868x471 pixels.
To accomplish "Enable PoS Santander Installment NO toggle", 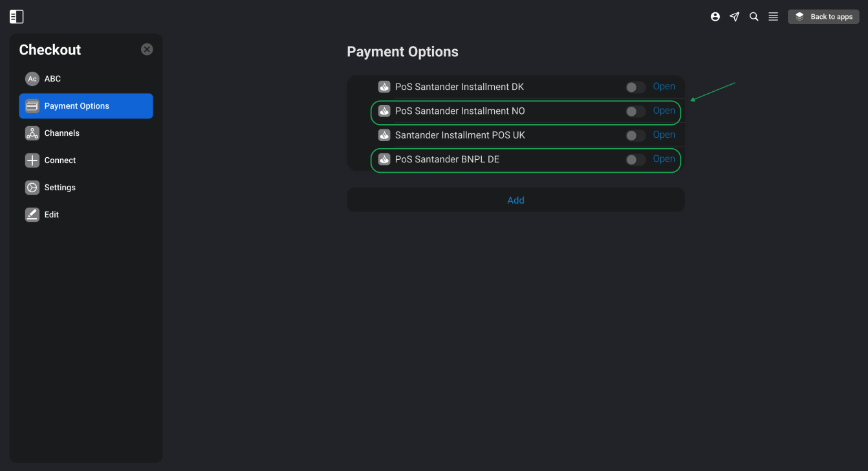I will coord(635,111).
